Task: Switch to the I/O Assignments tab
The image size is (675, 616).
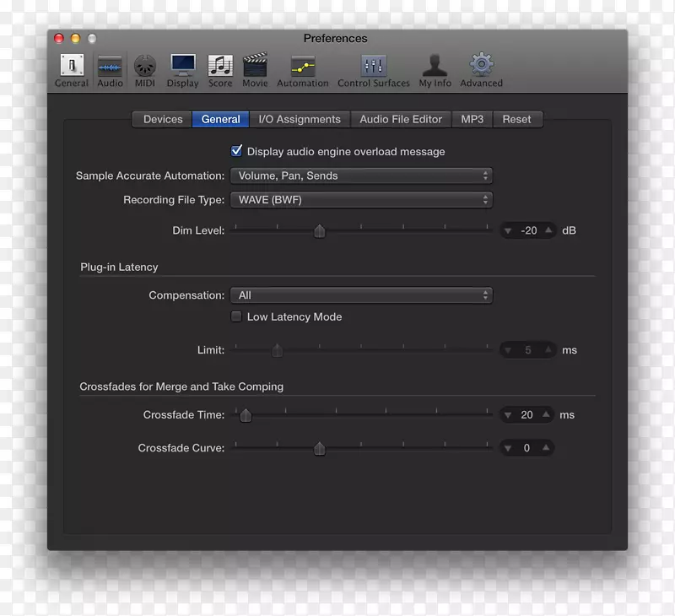Action: (300, 119)
